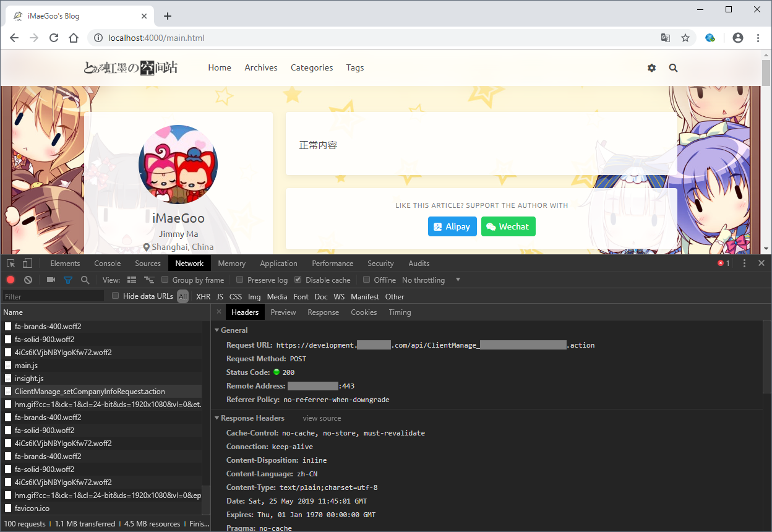Uncheck Disable cache checkbox

point(298,280)
